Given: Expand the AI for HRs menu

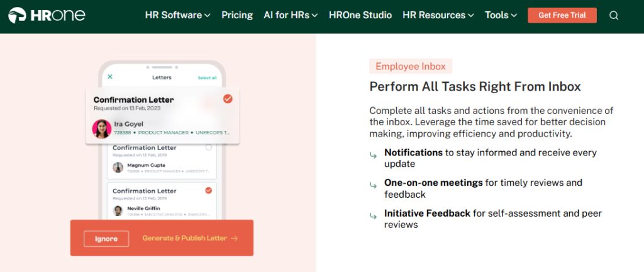Looking at the screenshot, I should tap(291, 15).
